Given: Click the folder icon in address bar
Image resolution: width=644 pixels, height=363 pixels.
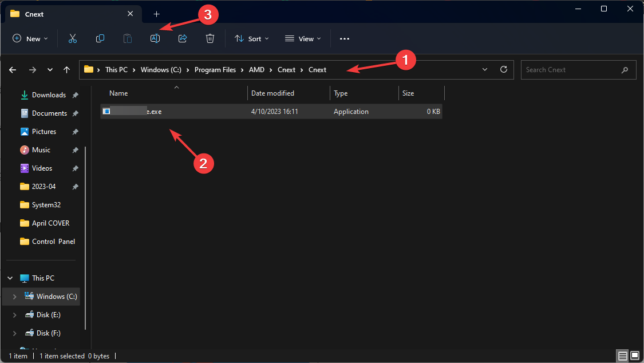Looking at the screenshot, I should coord(88,69).
